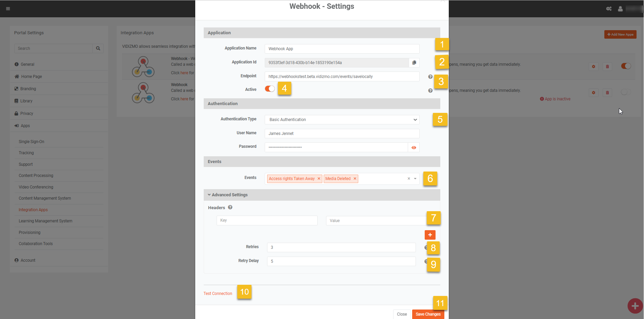The height and width of the screenshot is (319, 644).
Task: Remove the Media Deleted event tag
Action: tap(355, 179)
